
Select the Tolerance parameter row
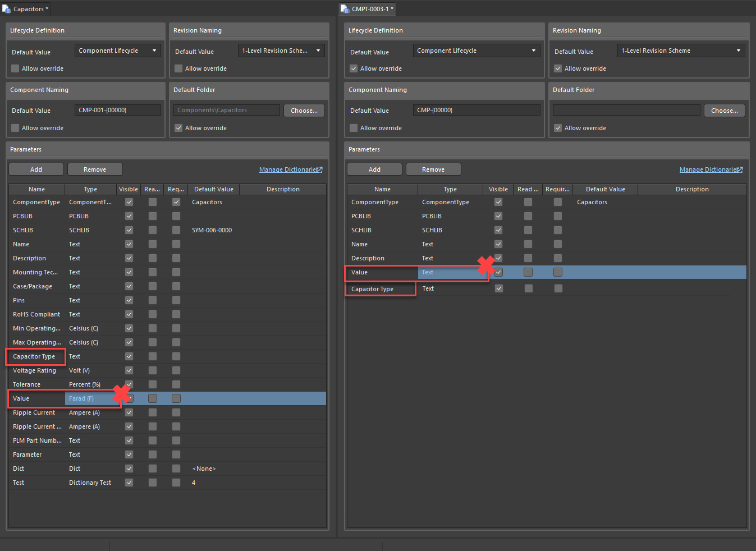pos(167,384)
